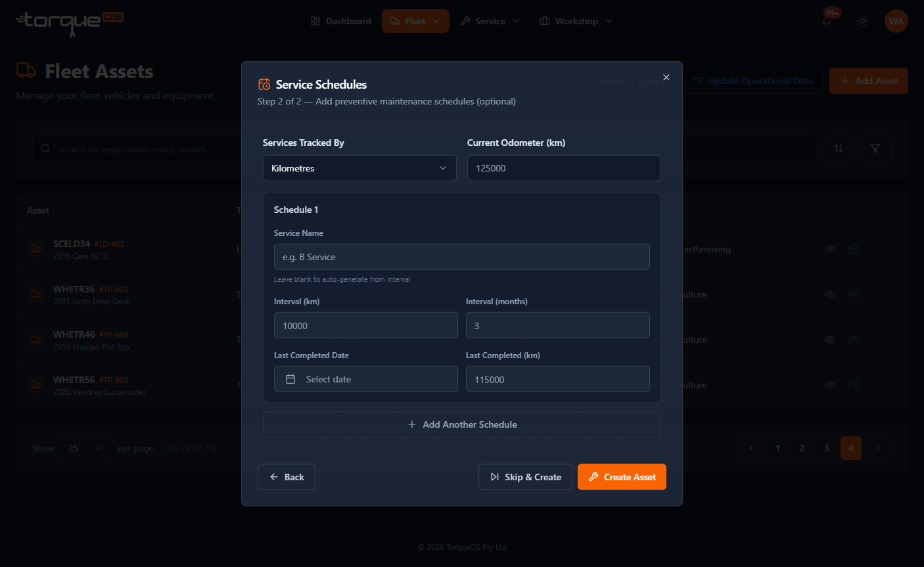
Task: Edit the Last Completed (km) field
Action: [x=558, y=379]
